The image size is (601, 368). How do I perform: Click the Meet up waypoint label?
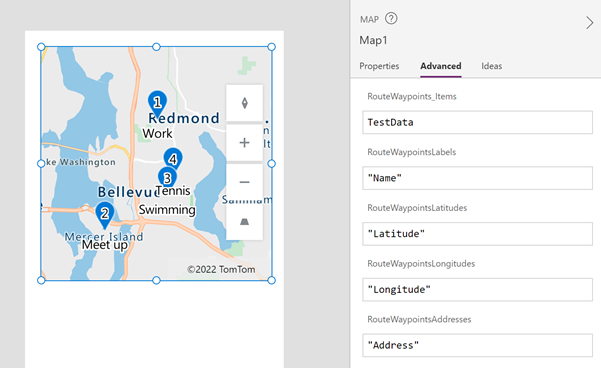pos(105,245)
